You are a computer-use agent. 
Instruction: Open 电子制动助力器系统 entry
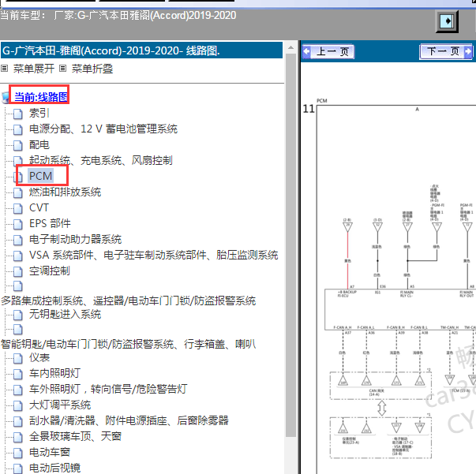(x=75, y=239)
